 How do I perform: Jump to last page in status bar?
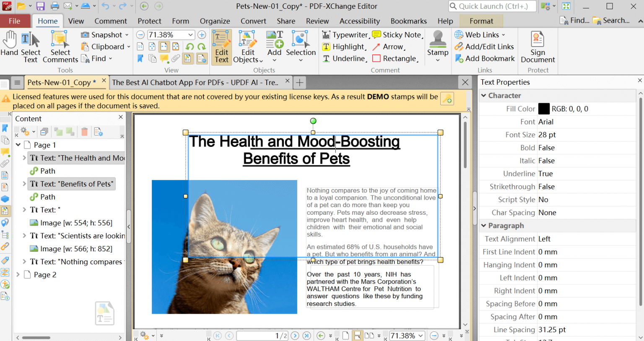[307, 336]
